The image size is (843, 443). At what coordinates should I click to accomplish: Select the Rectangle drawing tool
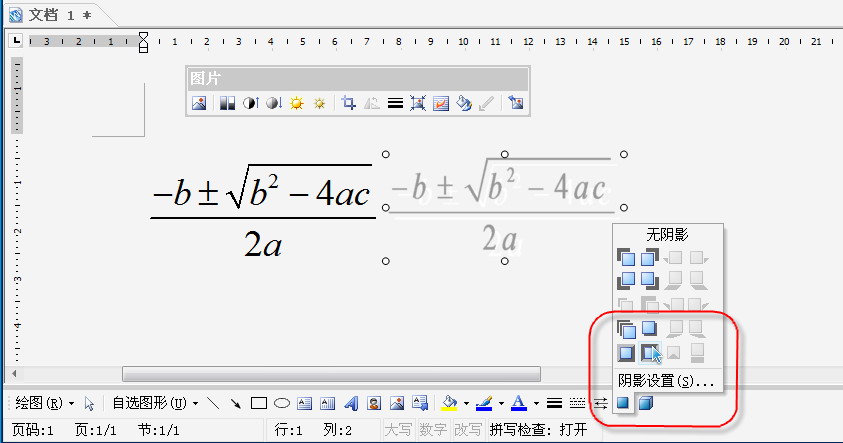259,403
